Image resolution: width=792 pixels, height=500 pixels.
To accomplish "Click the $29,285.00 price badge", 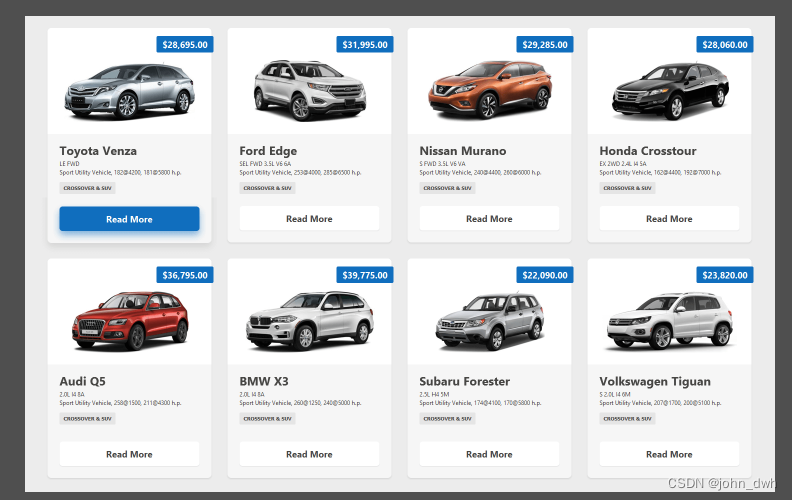I will [x=544, y=44].
